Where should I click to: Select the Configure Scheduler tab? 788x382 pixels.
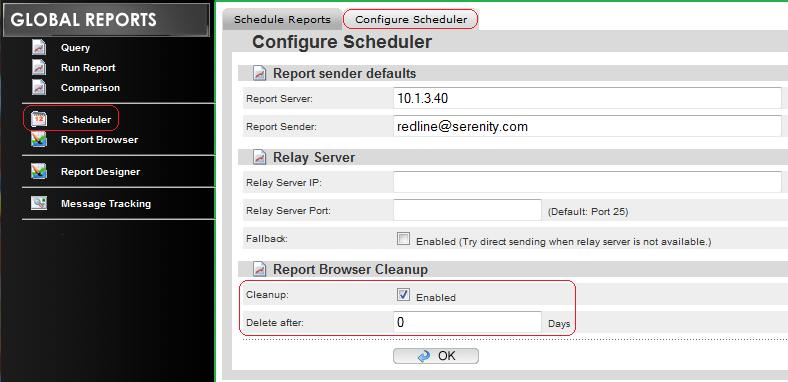click(411, 20)
